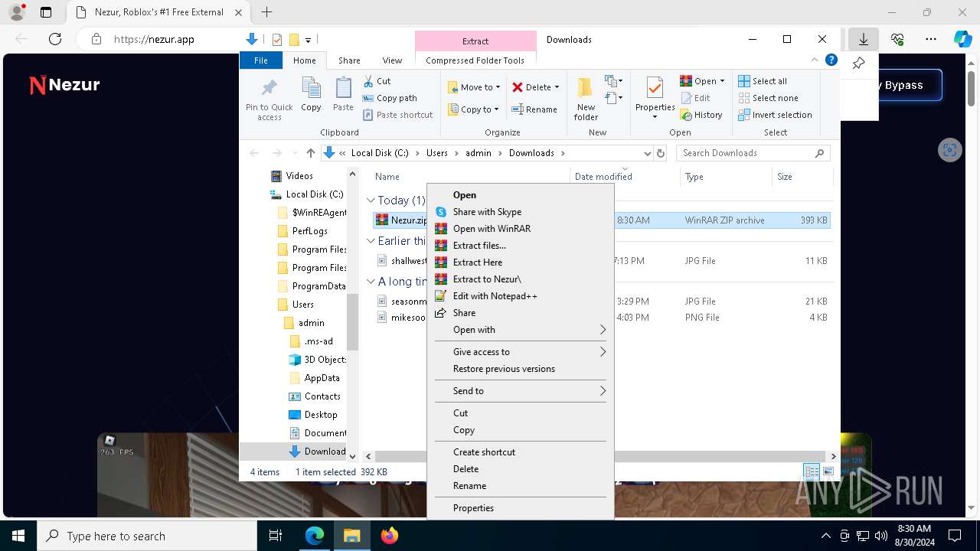This screenshot has height=551, width=980.
Task: Click the Paste ribbon icon
Action: pos(343,87)
